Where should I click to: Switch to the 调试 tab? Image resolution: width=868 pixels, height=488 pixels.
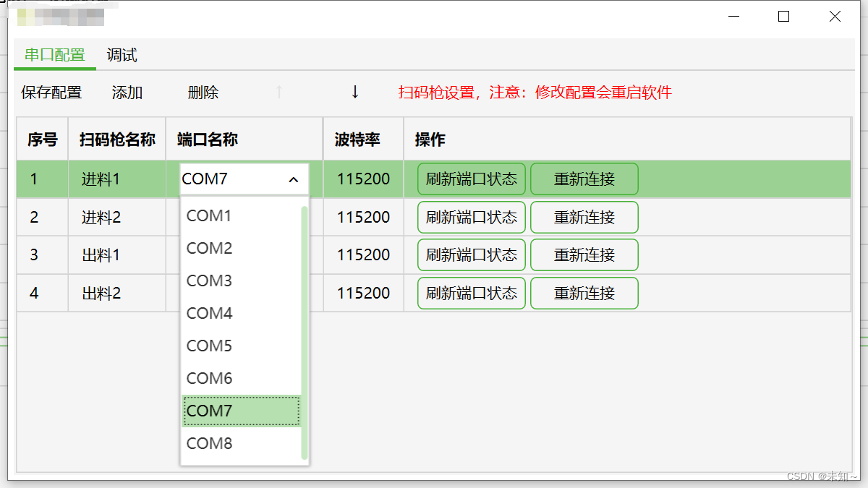(x=121, y=55)
